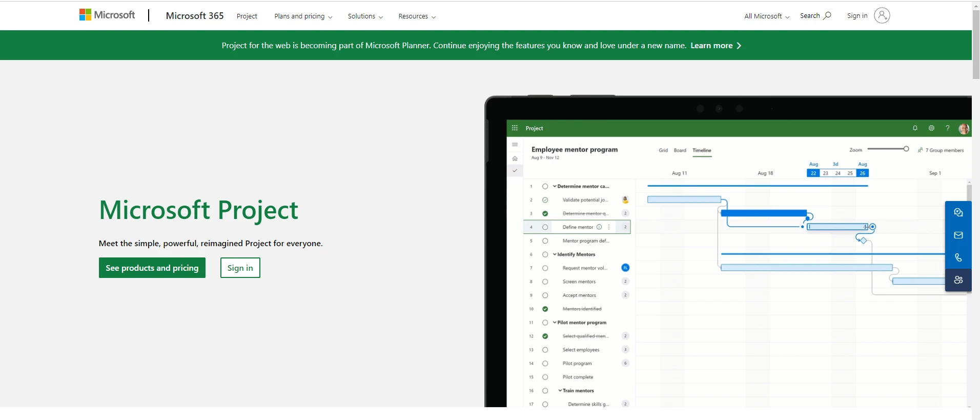The height and width of the screenshot is (420, 980).
Task: Expand the All Microsoft dropdown
Action: point(766,16)
